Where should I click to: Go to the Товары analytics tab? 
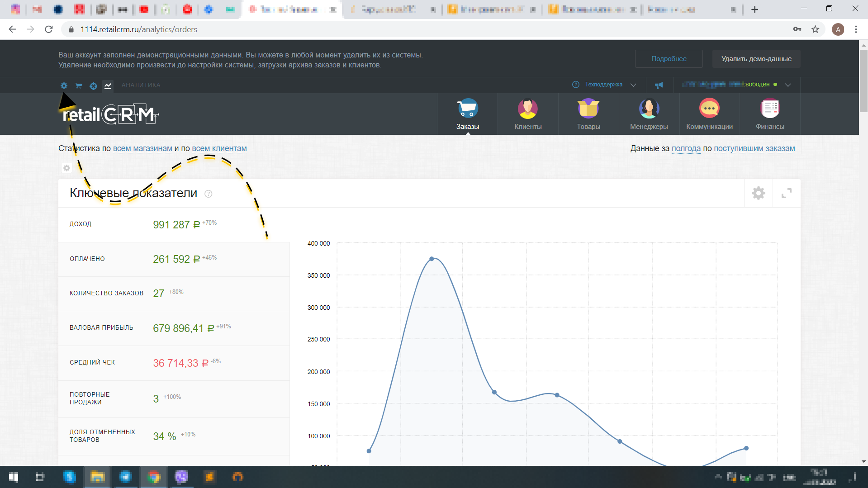click(588, 114)
